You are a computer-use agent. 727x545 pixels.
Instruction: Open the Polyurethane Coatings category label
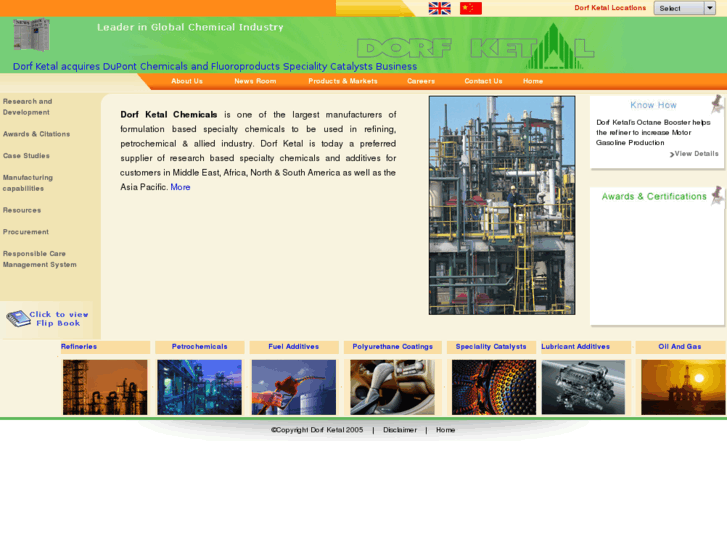tap(392, 346)
